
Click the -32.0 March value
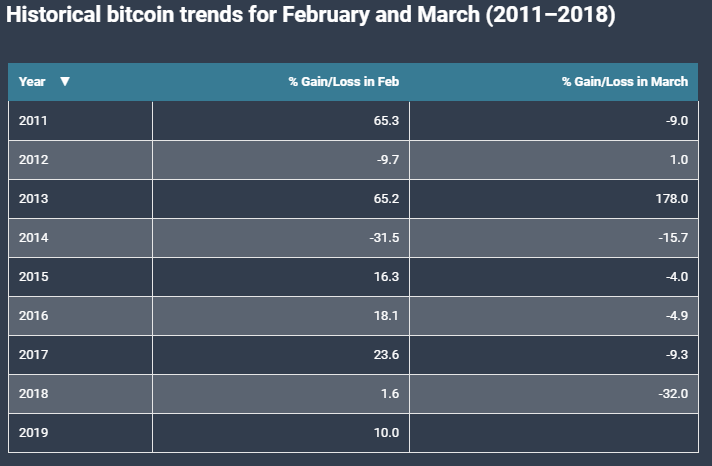672,394
